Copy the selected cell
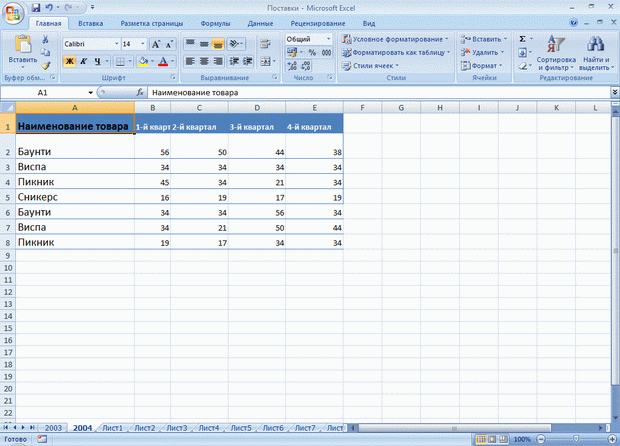This screenshot has height=446, width=620. pos(45,52)
